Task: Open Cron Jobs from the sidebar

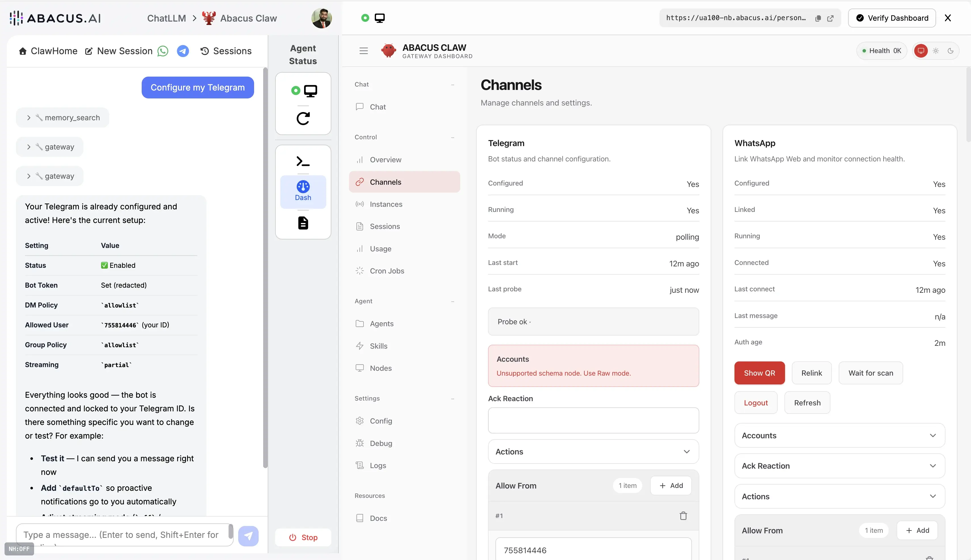Action: (387, 271)
